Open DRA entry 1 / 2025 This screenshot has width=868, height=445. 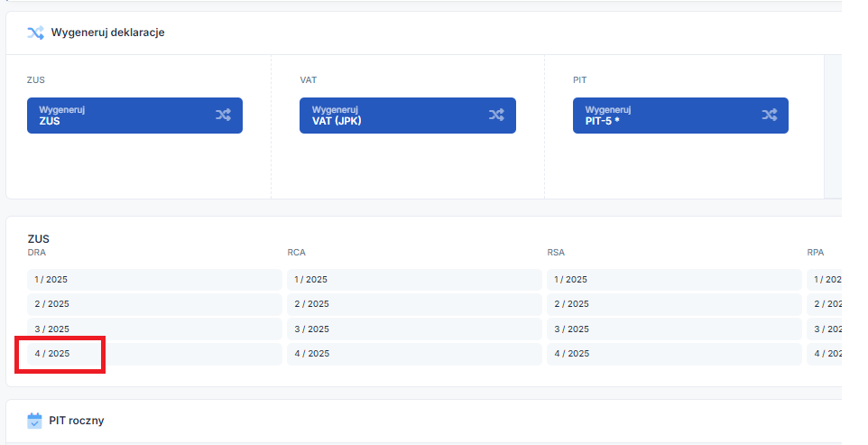coord(154,280)
